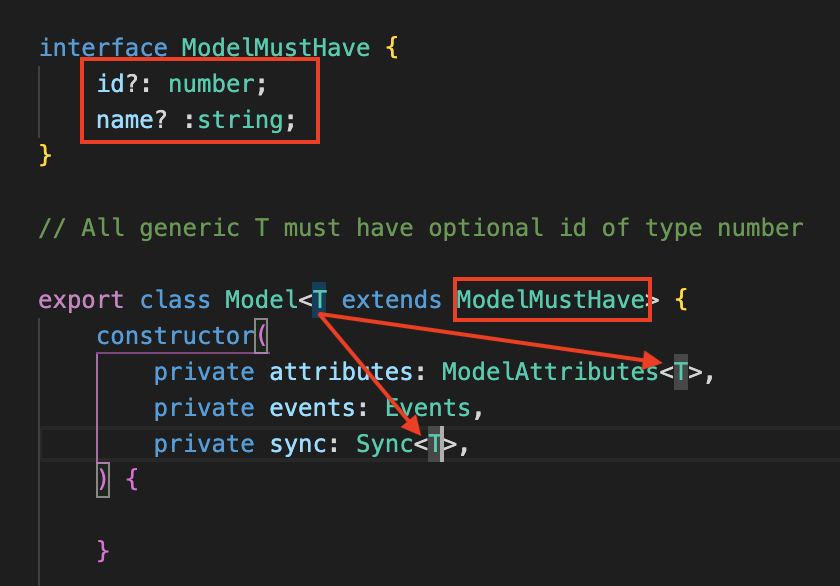Click the ModelAttributes type name

[550, 372]
